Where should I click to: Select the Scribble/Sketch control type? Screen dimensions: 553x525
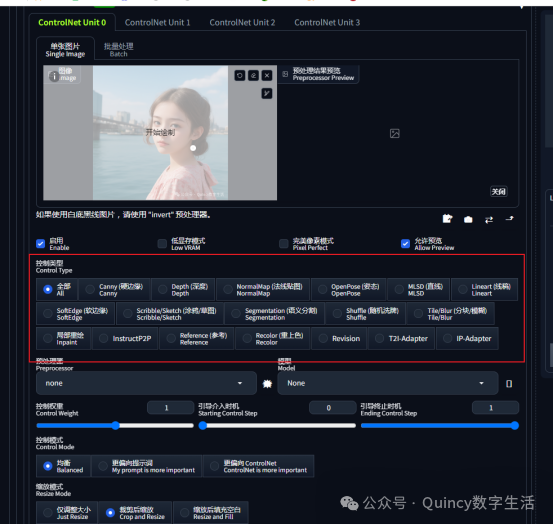pos(170,314)
